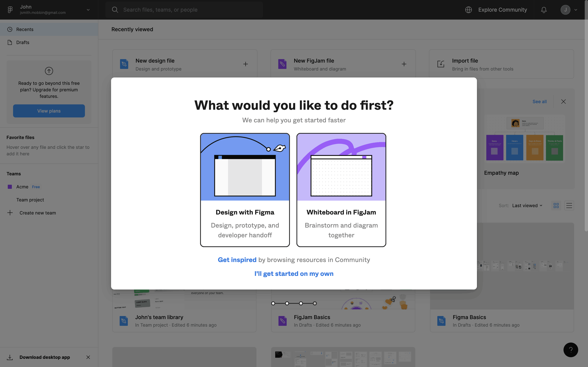Open Drafts in the sidebar
The image size is (588, 367).
coord(23,42)
